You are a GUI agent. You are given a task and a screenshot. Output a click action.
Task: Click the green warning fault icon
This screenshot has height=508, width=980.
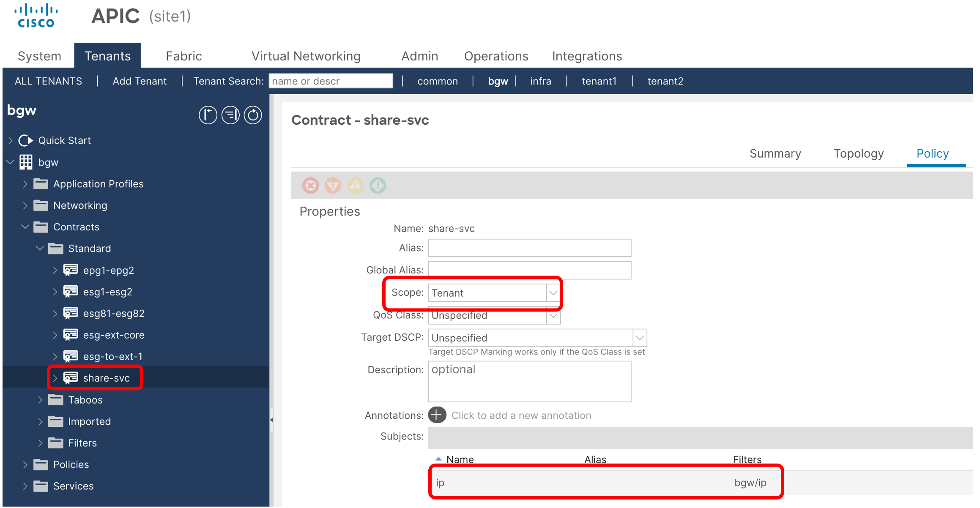pos(378,186)
